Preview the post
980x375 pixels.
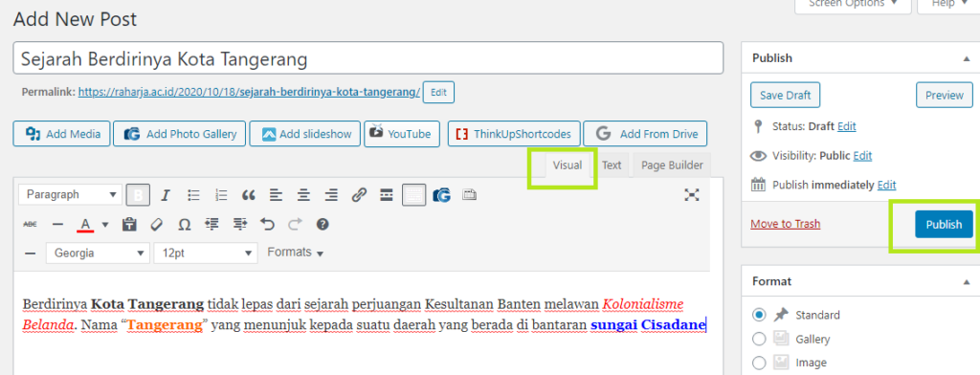click(x=945, y=95)
